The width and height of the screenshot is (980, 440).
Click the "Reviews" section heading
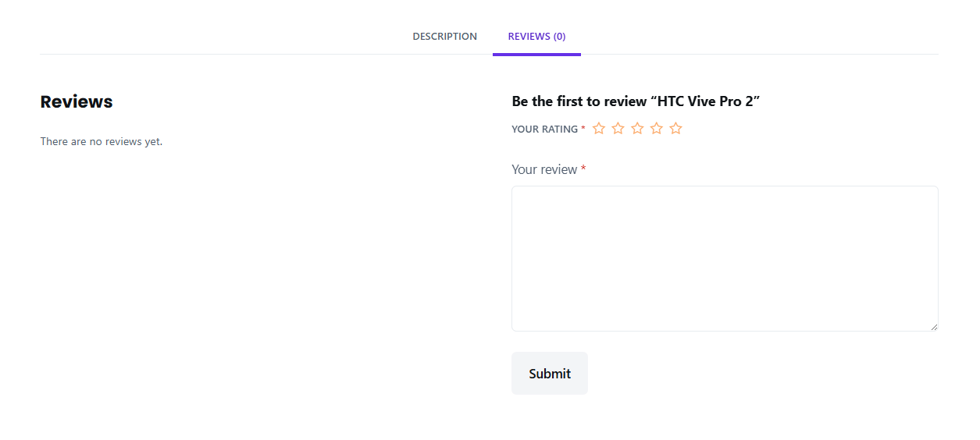pos(77,101)
